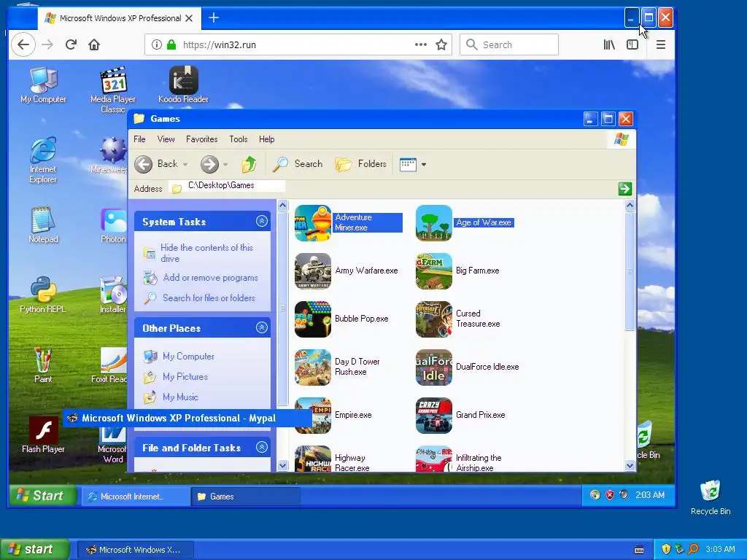Screen dimensions: 747x560
Task: Open the Koodo Reader desktop icon
Action: click(x=183, y=85)
